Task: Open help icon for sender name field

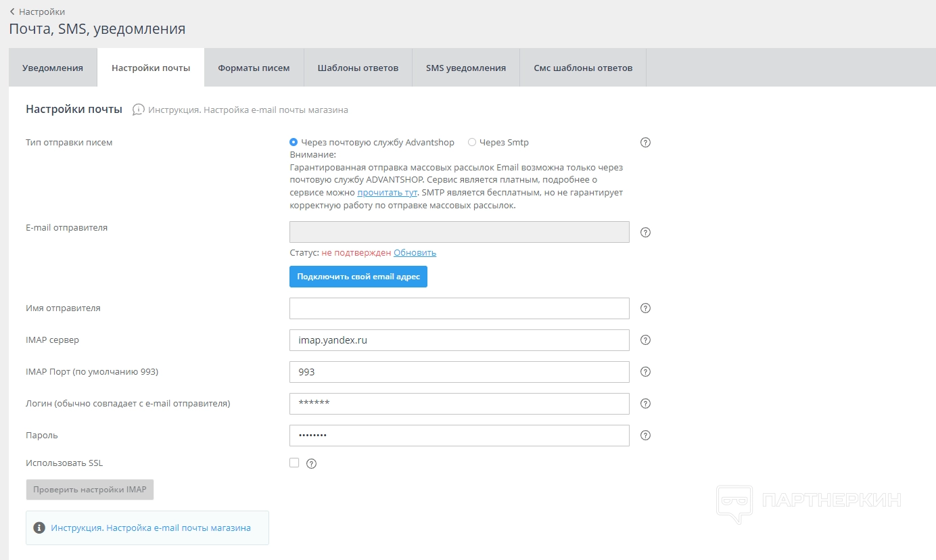Action: (645, 308)
